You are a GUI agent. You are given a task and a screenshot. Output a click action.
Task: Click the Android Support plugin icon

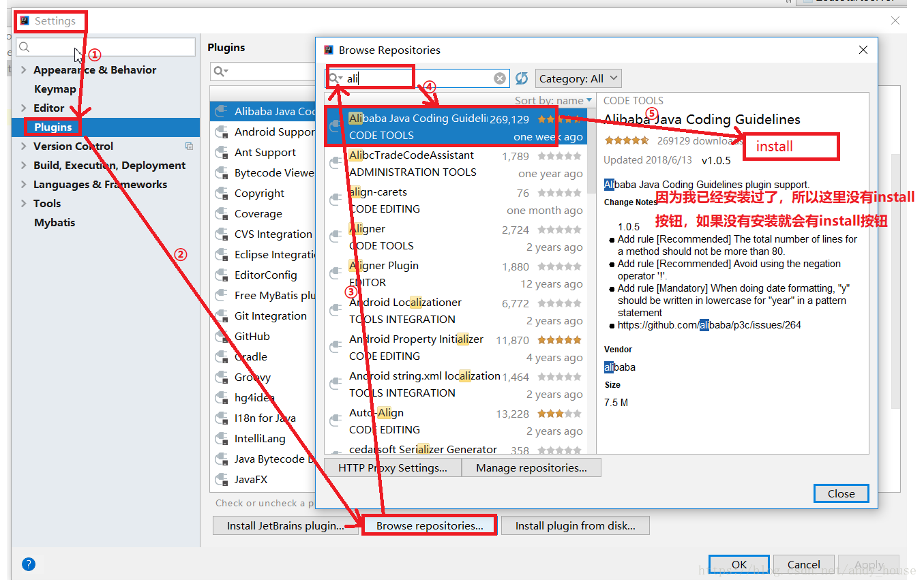click(221, 132)
